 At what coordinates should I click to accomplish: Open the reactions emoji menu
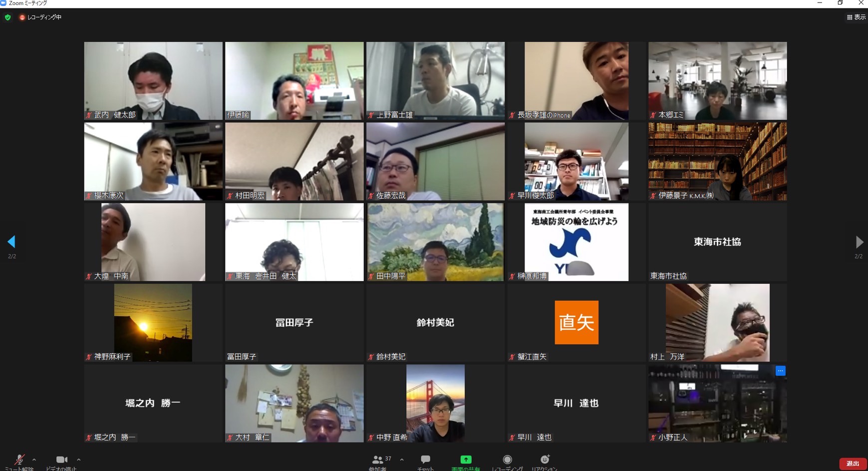click(545, 460)
